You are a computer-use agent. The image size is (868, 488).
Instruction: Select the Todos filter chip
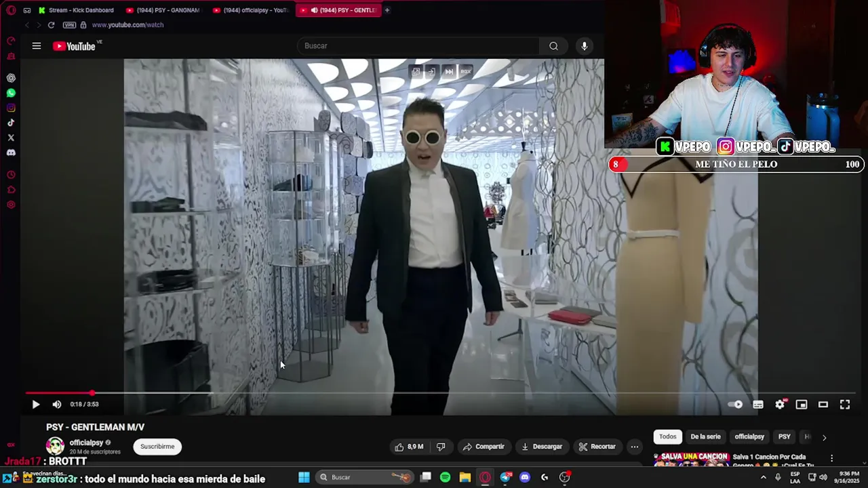coord(668,437)
